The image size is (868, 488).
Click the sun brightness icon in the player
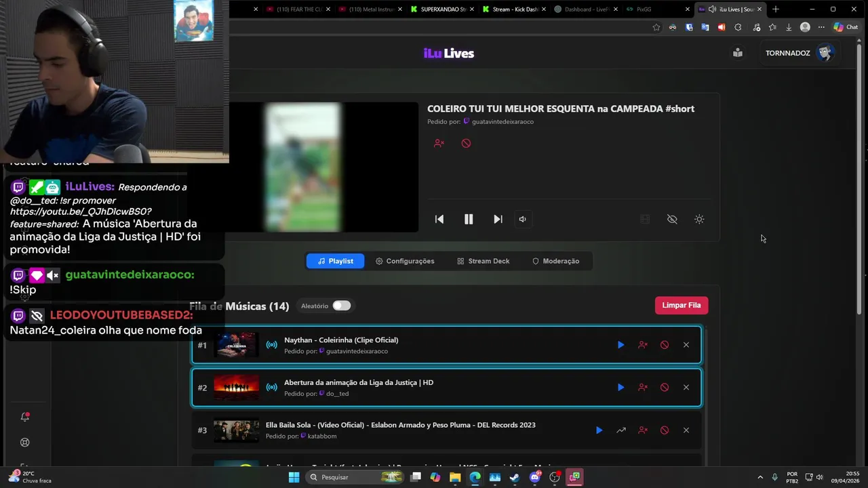pyautogui.click(x=699, y=219)
